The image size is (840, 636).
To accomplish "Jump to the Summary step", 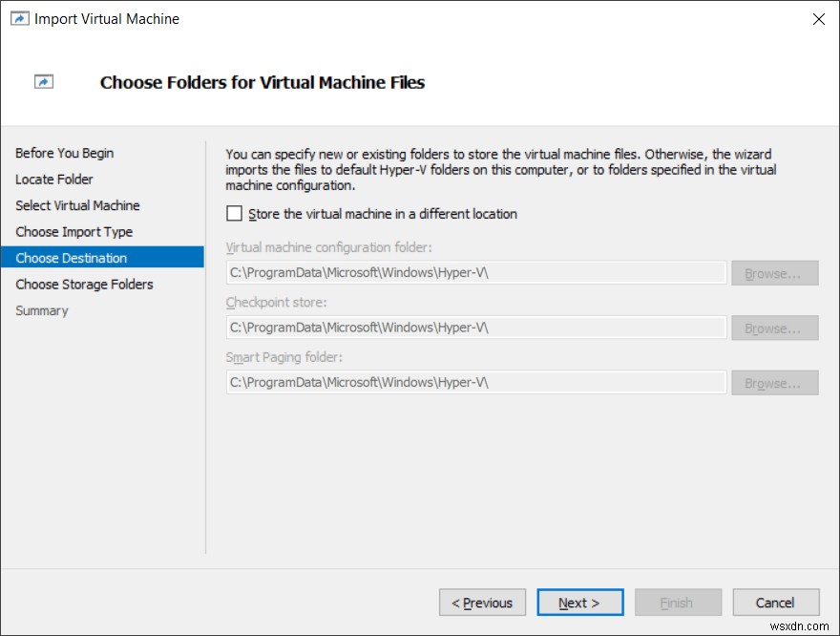I will click(x=41, y=309).
